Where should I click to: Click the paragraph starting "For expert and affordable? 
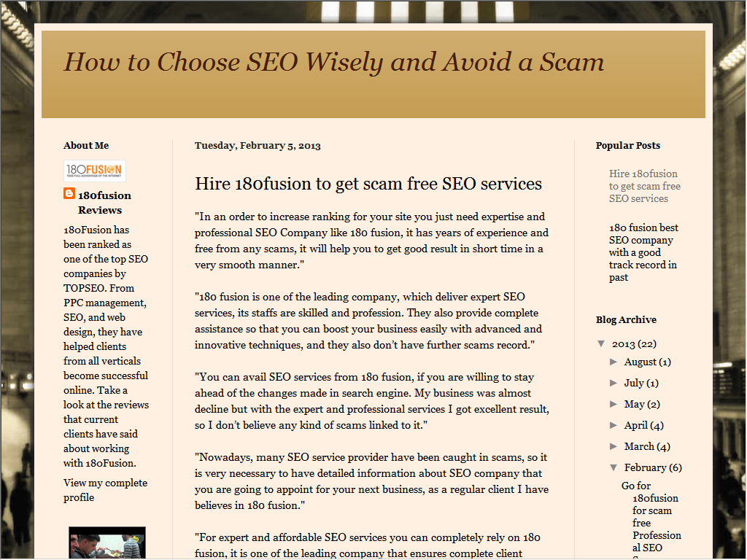368,545
